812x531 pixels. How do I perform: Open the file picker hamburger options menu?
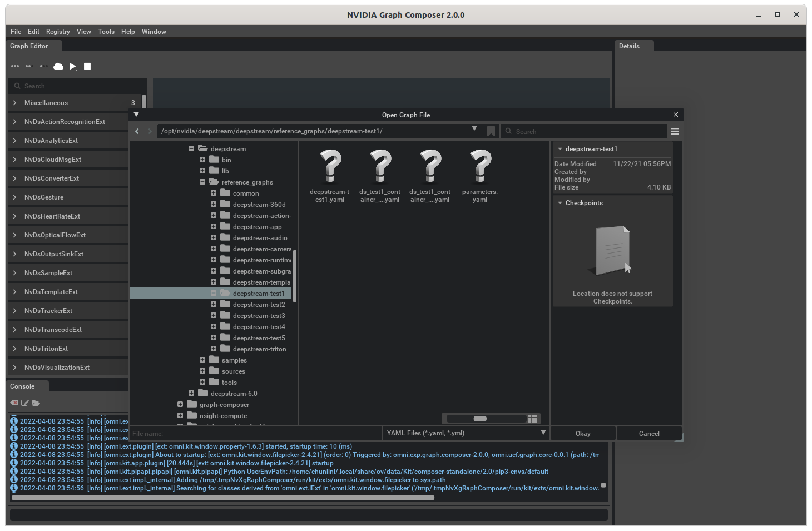675,131
